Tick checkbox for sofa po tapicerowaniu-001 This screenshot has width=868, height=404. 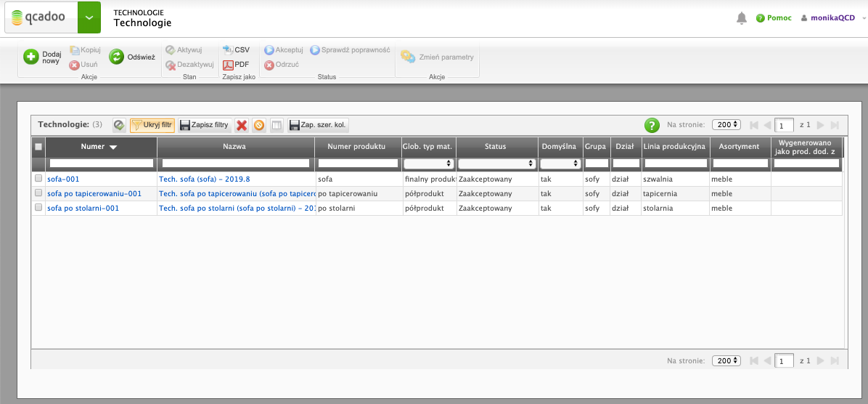(x=38, y=193)
